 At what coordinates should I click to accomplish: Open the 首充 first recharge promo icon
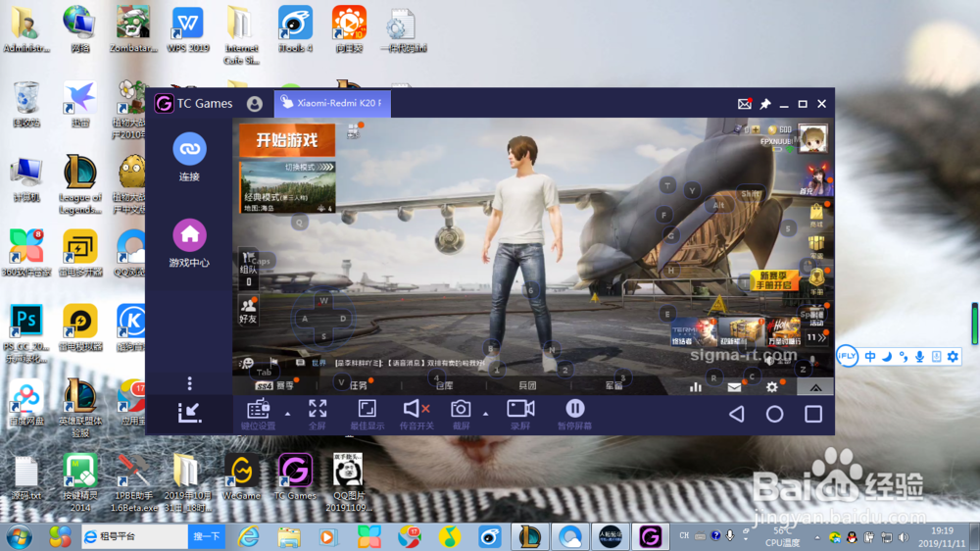(815, 179)
